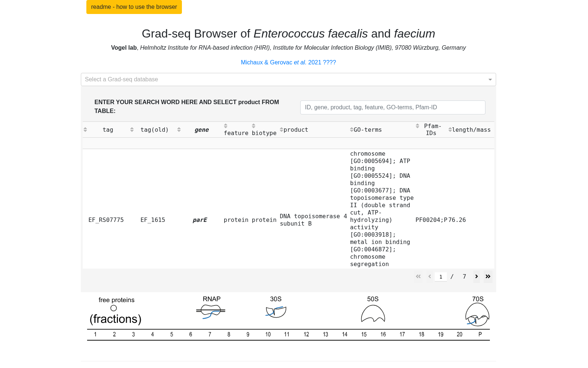Click the dropdown caret of database selector
This screenshot has height=368, width=588.
(490, 79)
